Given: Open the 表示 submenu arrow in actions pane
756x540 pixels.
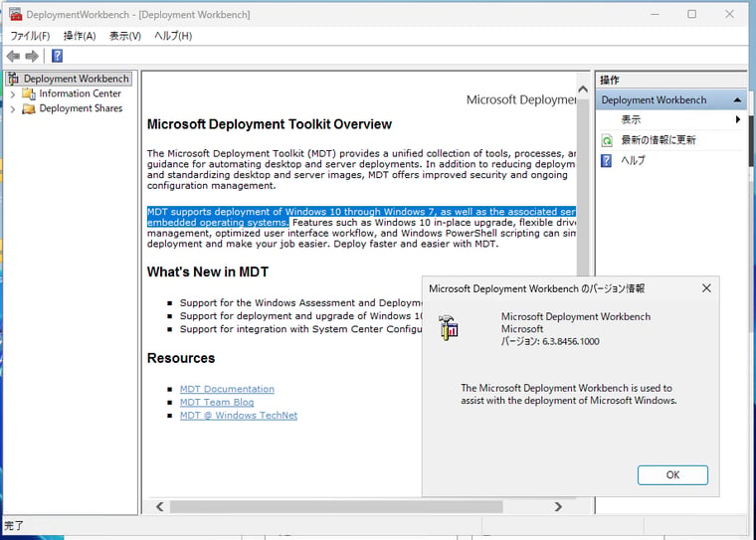Looking at the screenshot, I should [x=738, y=119].
